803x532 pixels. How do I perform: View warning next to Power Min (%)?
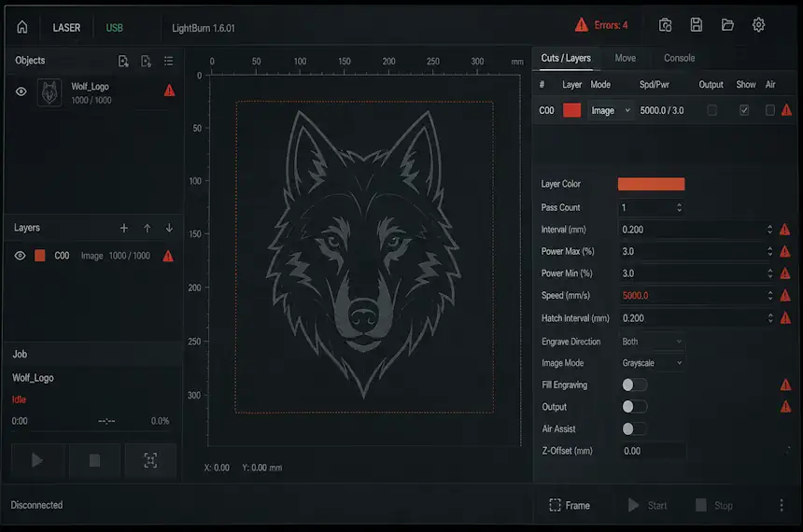point(785,273)
